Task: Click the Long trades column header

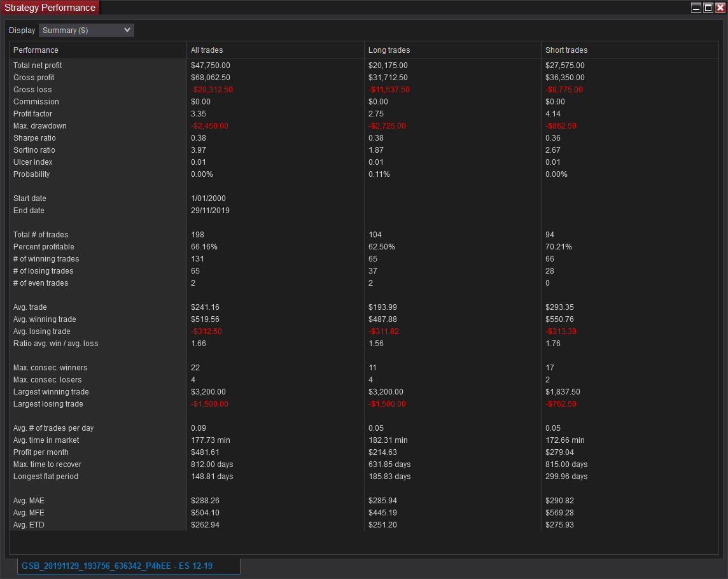Action: (x=389, y=50)
